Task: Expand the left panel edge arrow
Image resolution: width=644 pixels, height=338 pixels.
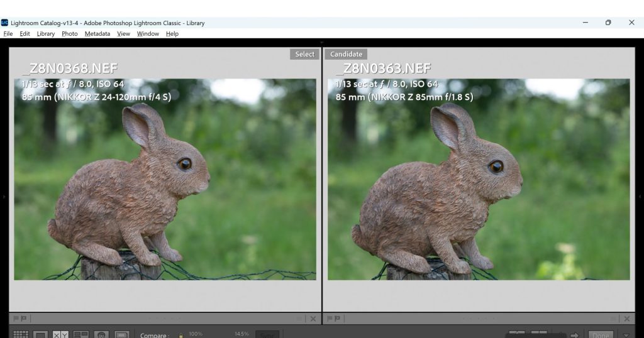Action: click(x=4, y=197)
